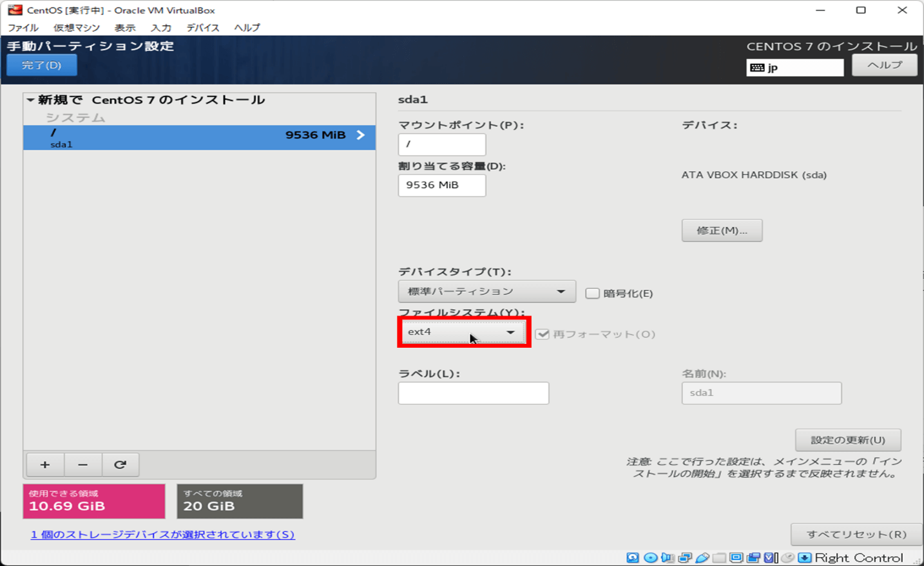Click the マウントポイント input field

(442, 144)
